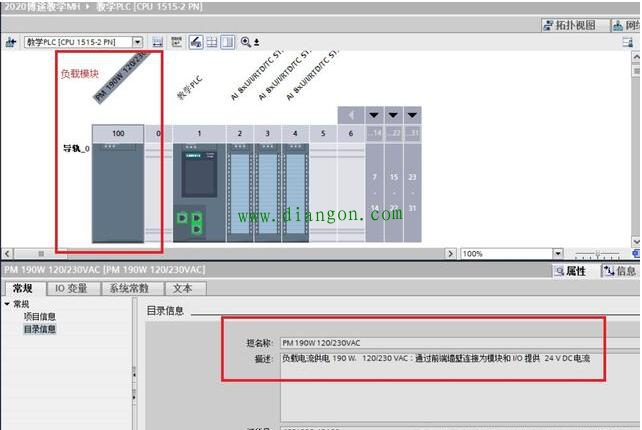The width and height of the screenshot is (642, 430).
Task: Click the horizontal scrollbar left arrow
Action: pyautogui.click(x=7, y=253)
